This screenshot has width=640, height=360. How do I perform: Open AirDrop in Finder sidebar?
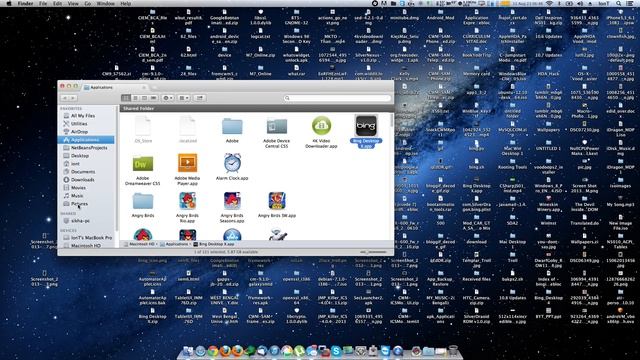[x=79, y=132]
